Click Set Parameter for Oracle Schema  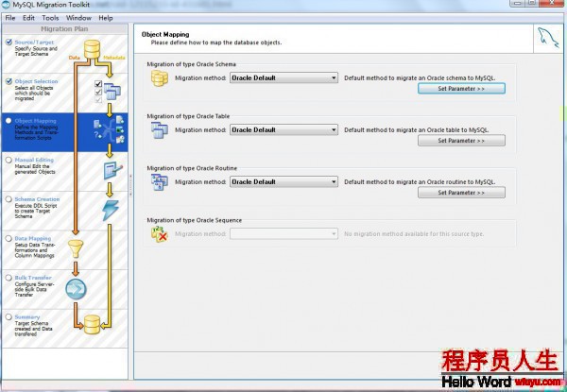coord(461,89)
